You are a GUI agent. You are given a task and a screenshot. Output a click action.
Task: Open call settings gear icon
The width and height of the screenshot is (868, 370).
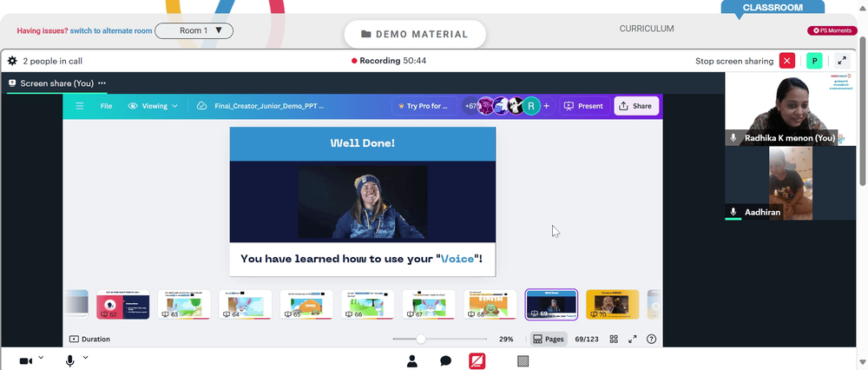click(x=12, y=61)
